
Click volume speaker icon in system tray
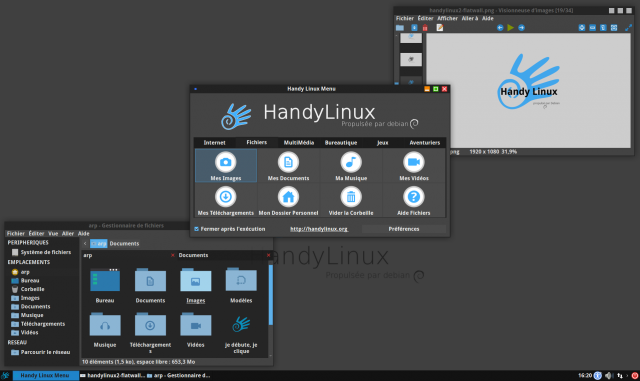pos(609,376)
